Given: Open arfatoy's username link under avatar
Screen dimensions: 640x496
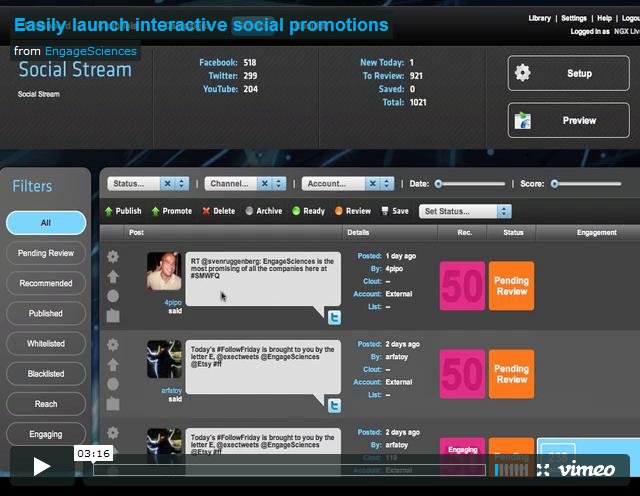Looking at the screenshot, I should point(171,391).
